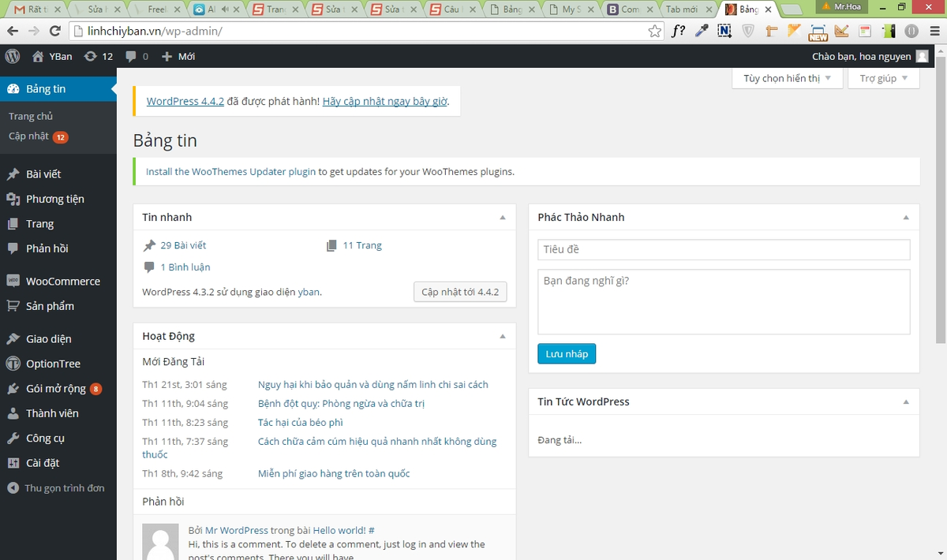
Task: Collapse menu with Thu gọn trình đơn
Action: (58, 488)
